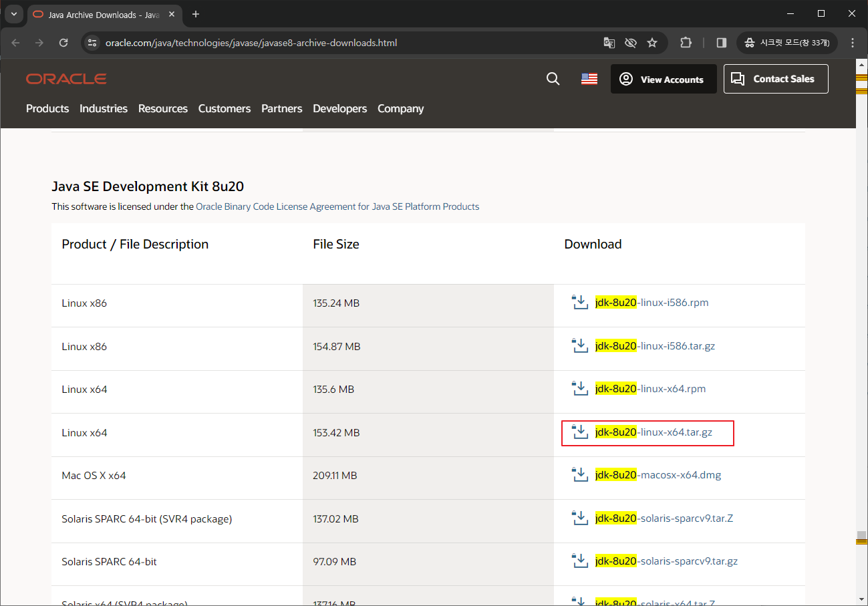Click the US flag country selector
The width and height of the screenshot is (868, 606).
click(589, 79)
